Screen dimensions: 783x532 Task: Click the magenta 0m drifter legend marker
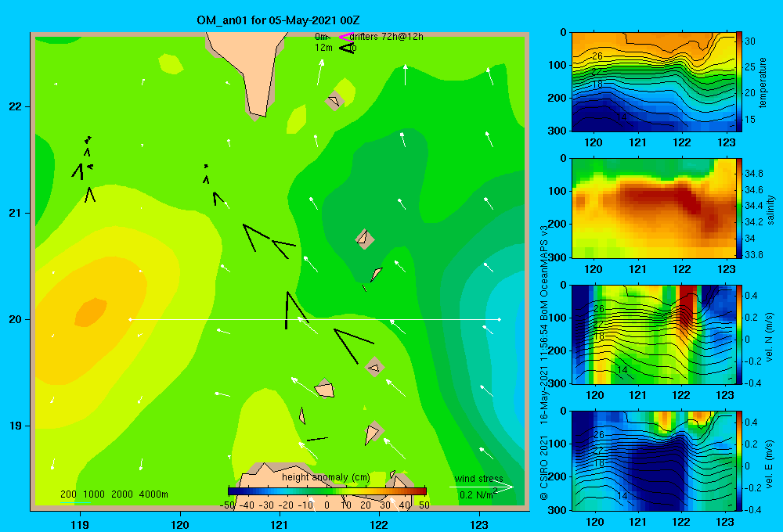(346, 37)
